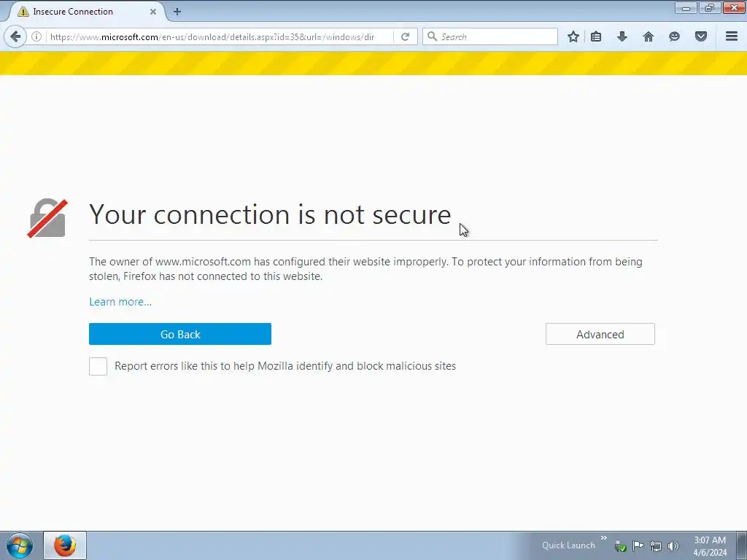
Task: Save page to Pocket icon
Action: coord(701,36)
